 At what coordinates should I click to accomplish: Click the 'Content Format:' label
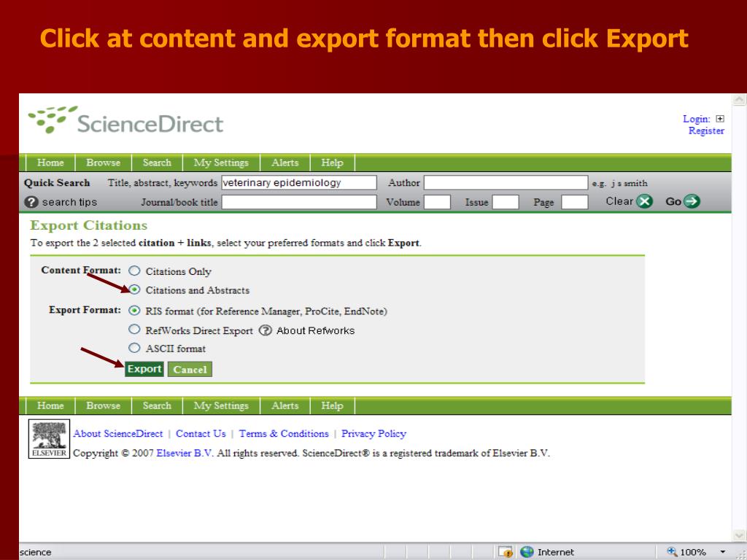[x=81, y=270]
